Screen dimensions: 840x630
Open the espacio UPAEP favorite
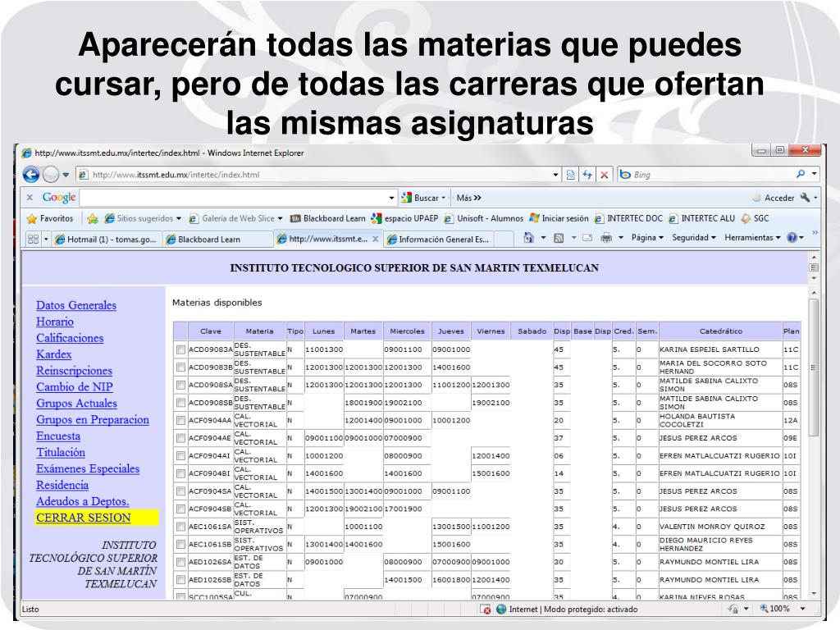click(x=404, y=218)
